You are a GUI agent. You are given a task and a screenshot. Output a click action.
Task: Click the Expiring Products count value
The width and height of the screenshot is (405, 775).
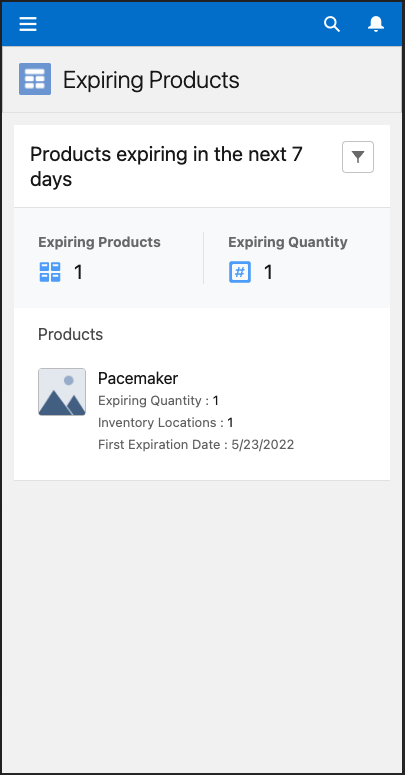point(78,272)
